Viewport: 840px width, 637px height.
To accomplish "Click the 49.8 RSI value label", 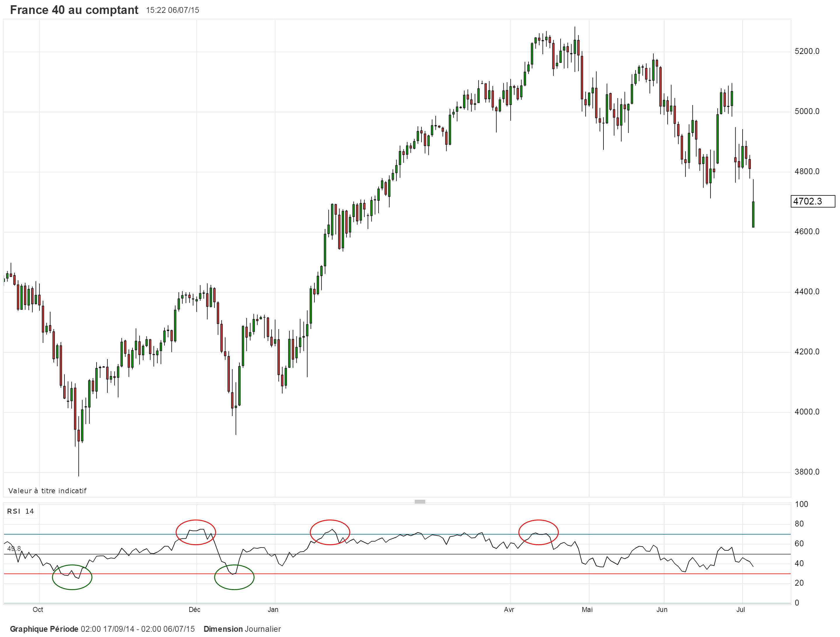I will (x=14, y=549).
